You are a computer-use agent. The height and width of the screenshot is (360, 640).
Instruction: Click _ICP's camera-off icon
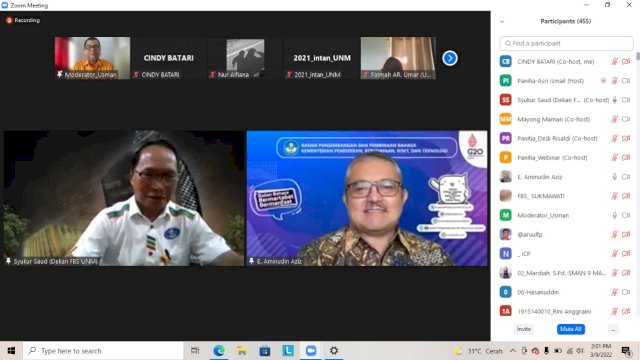click(626, 253)
